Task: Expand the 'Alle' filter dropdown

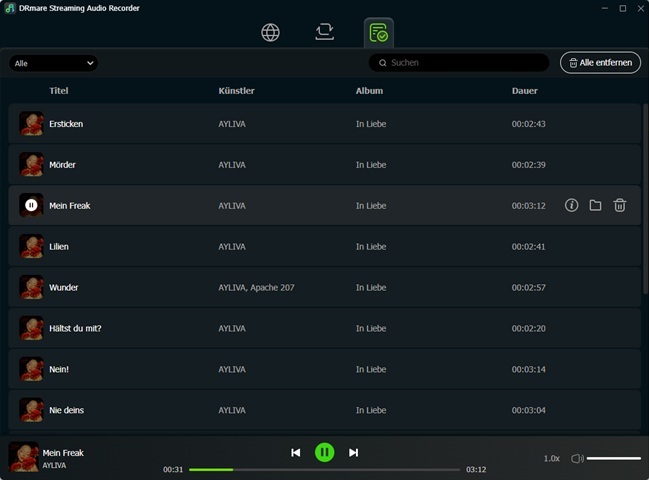Action: tap(54, 63)
